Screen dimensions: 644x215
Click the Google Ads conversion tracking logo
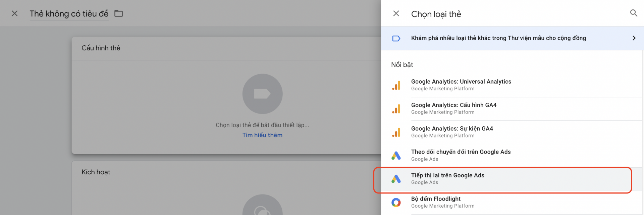[x=396, y=156]
